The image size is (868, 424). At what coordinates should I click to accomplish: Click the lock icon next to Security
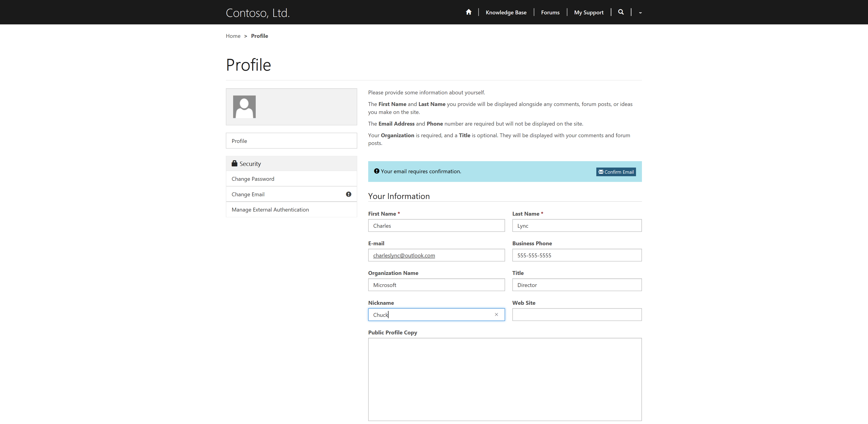234,163
